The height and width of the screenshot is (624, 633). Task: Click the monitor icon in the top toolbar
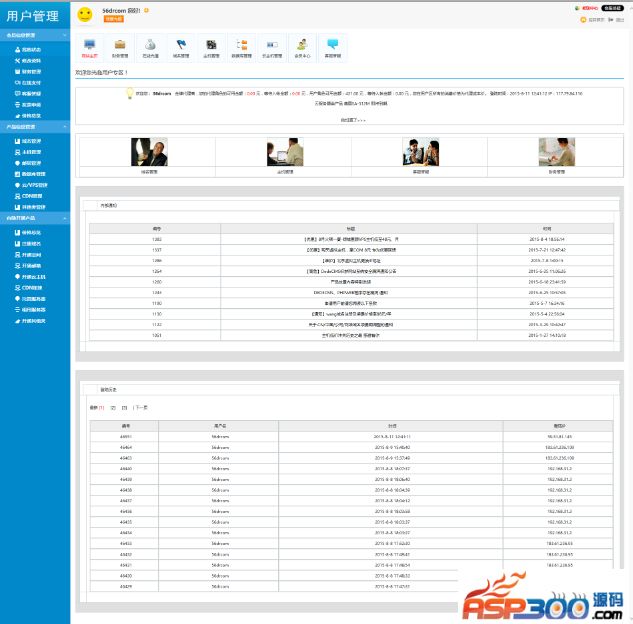[89, 44]
